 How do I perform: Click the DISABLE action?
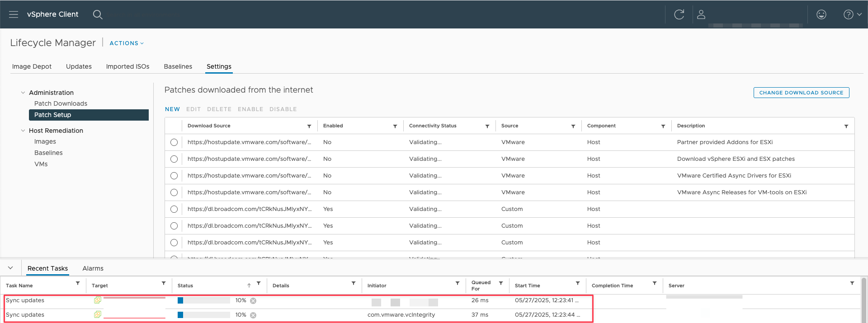click(283, 109)
